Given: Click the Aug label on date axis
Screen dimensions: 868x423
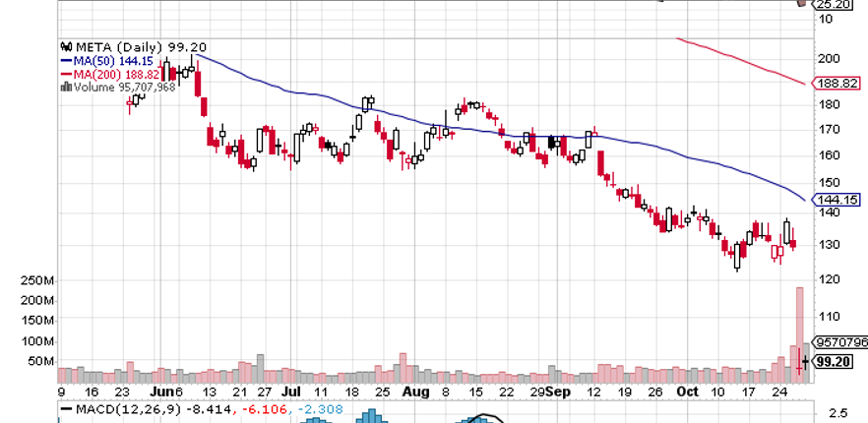Looking at the screenshot, I should click(x=415, y=392).
